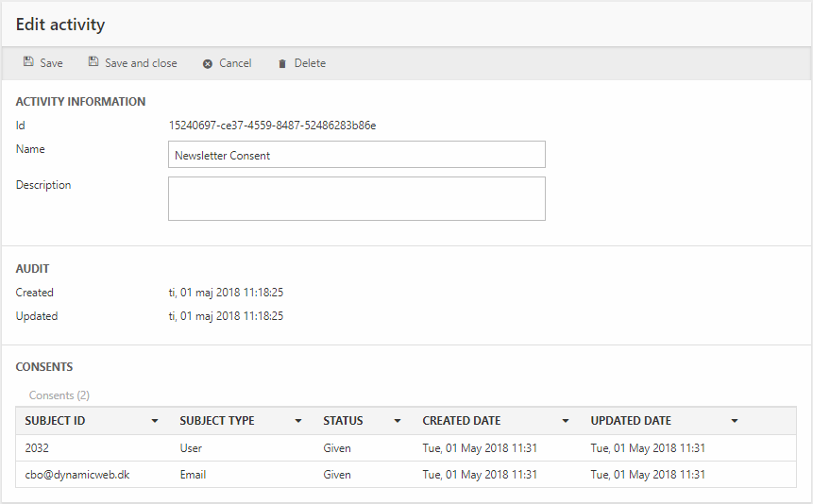The height and width of the screenshot is (504, 813).
Task: Cancel editing the activity
Action: pyautogui.click(x=235, y=63)
